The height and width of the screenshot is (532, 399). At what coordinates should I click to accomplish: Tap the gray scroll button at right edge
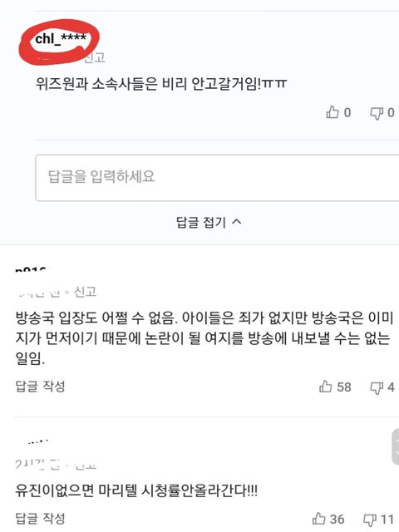pyautogui.click(x=396, y=446)
